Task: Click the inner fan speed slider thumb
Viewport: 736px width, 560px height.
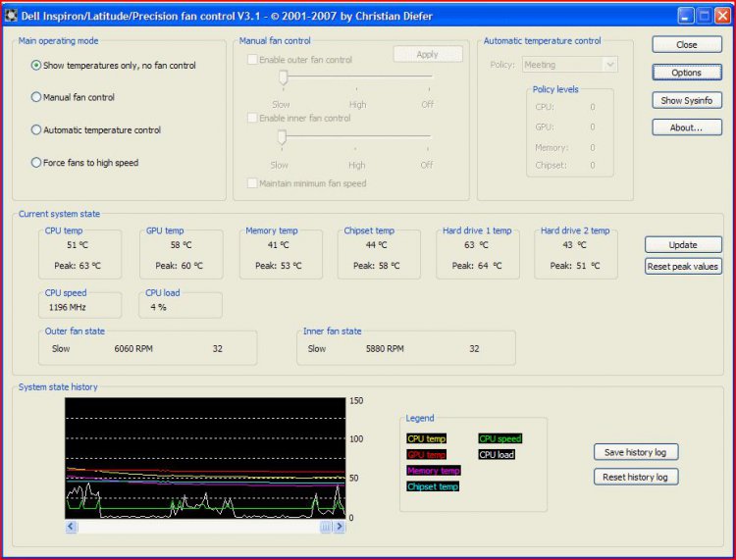Action: click(282, 137)
